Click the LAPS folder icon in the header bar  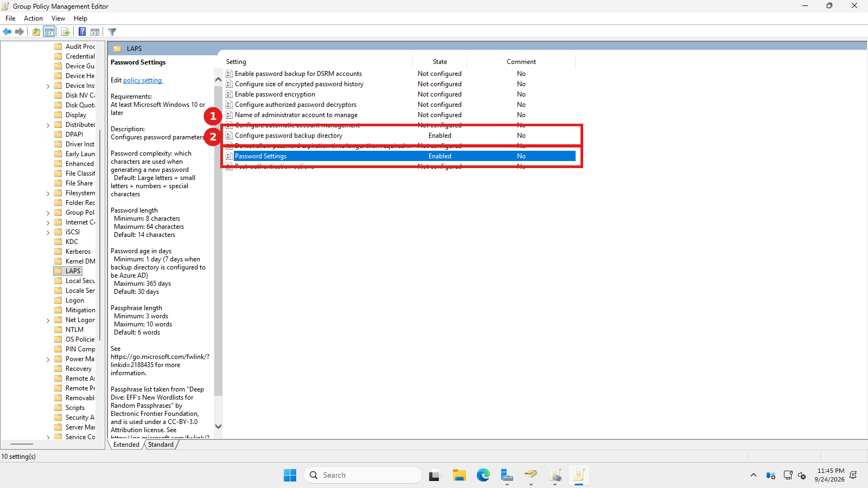pos(117,48)
